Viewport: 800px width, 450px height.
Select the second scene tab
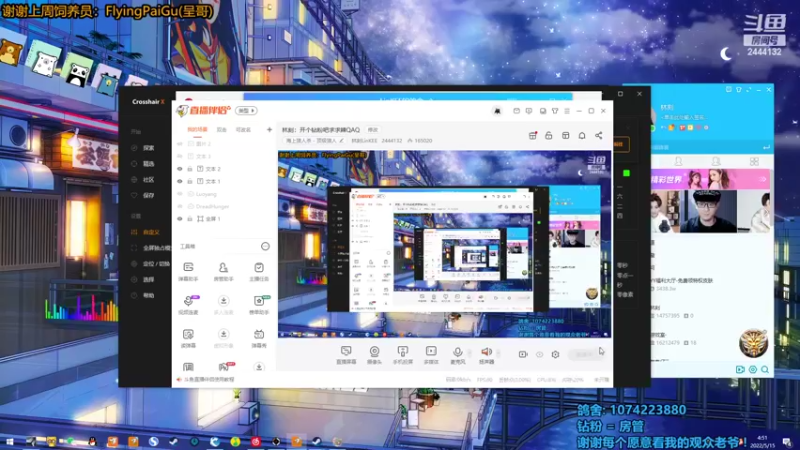tap(221, 130)
